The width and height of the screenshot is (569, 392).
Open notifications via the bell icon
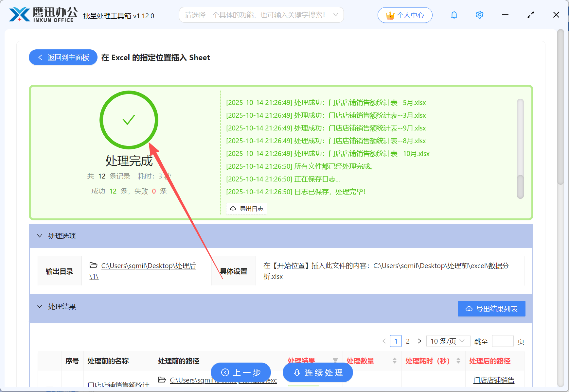454,15
